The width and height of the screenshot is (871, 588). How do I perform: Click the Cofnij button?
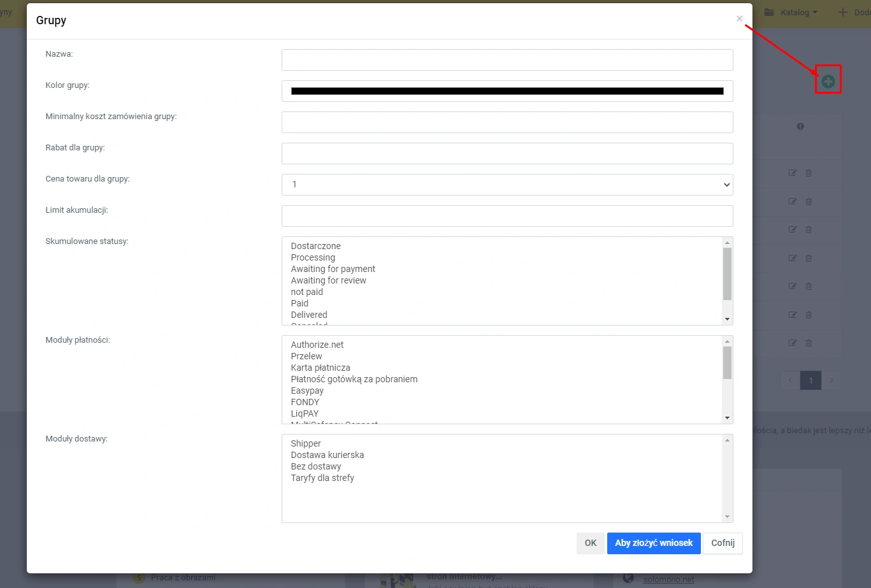pyautogui.click(x=723, y=543)
